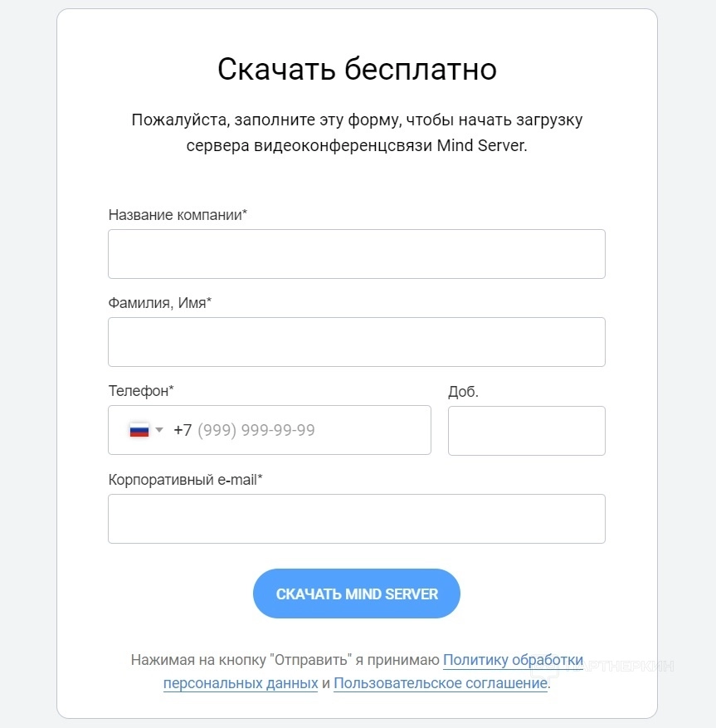The width and height of the screenshot is (716, 728).
Task: Click the +7 country code prefix
Action: click(183, 430)
